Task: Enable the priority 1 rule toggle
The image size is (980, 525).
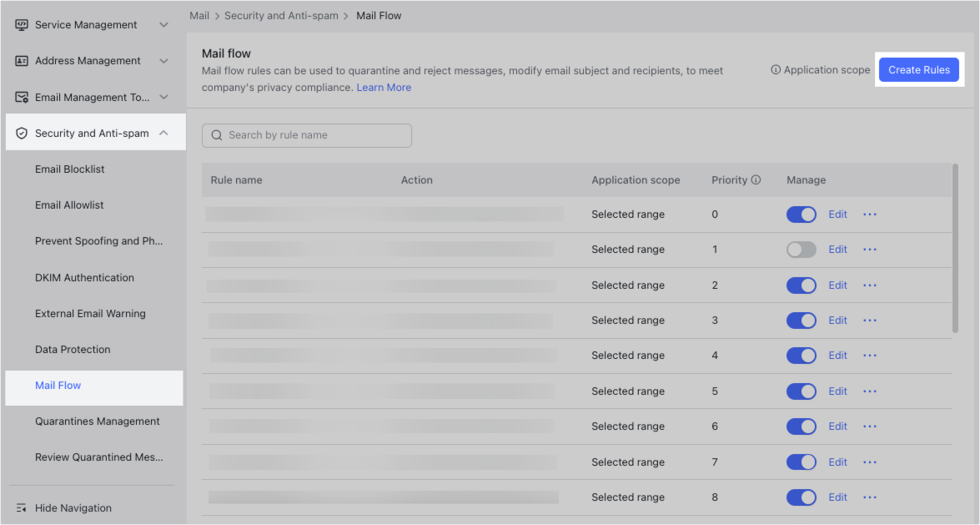Action: 802,249
